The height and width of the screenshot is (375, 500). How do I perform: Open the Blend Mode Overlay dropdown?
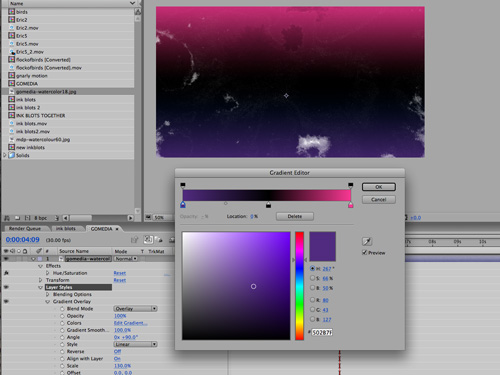point(135,309)
